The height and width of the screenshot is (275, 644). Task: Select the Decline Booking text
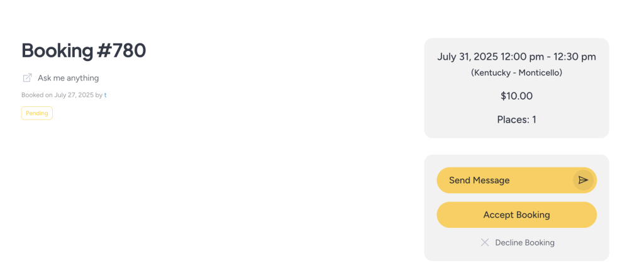525,242
